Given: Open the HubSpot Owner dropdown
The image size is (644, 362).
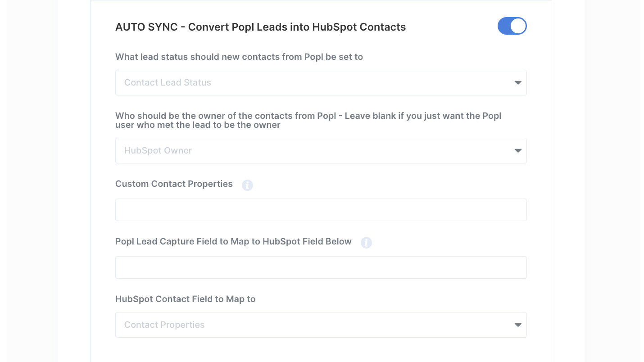Looking at the screenshot, I should click(321, 150).
